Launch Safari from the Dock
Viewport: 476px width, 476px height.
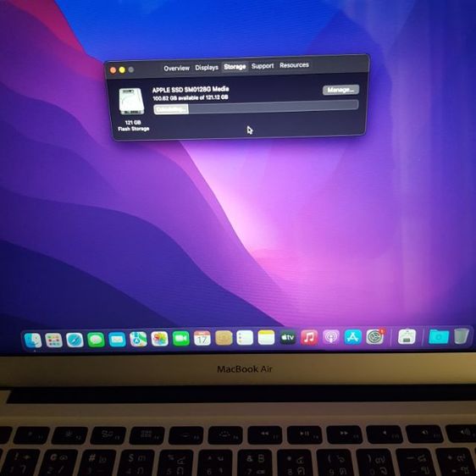pos(75,340)
